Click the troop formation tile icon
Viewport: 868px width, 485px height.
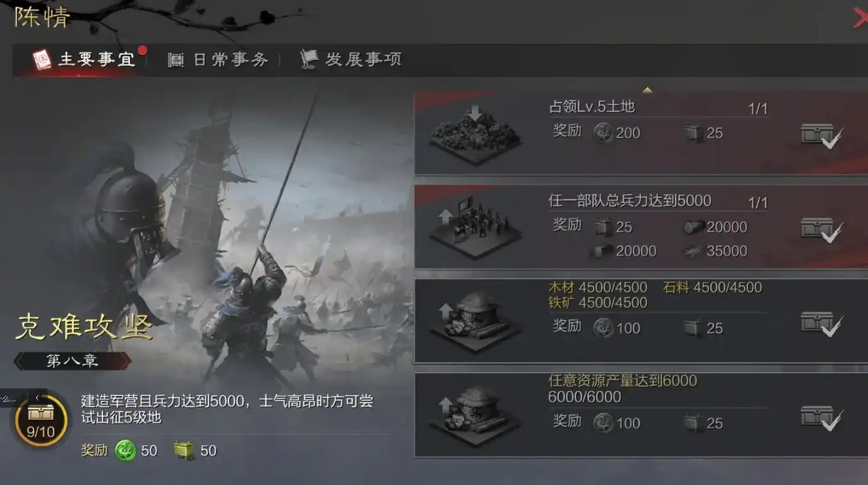(475, 228)
